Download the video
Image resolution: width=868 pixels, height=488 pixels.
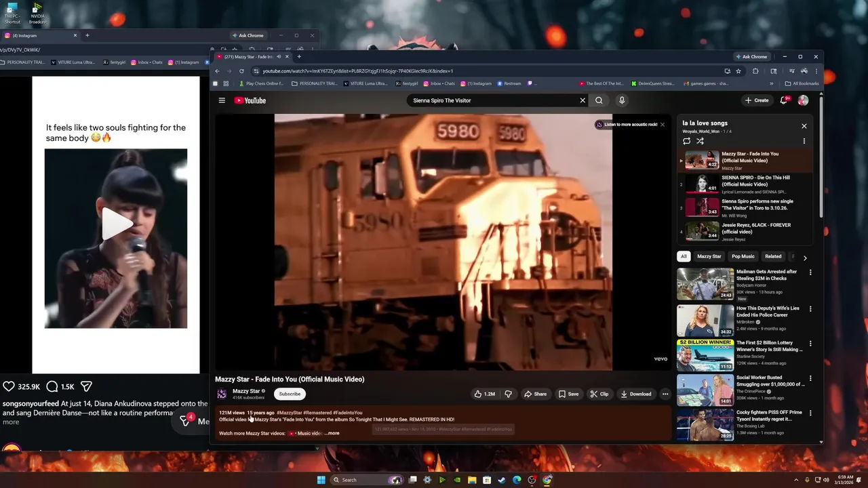pos(636,394)
